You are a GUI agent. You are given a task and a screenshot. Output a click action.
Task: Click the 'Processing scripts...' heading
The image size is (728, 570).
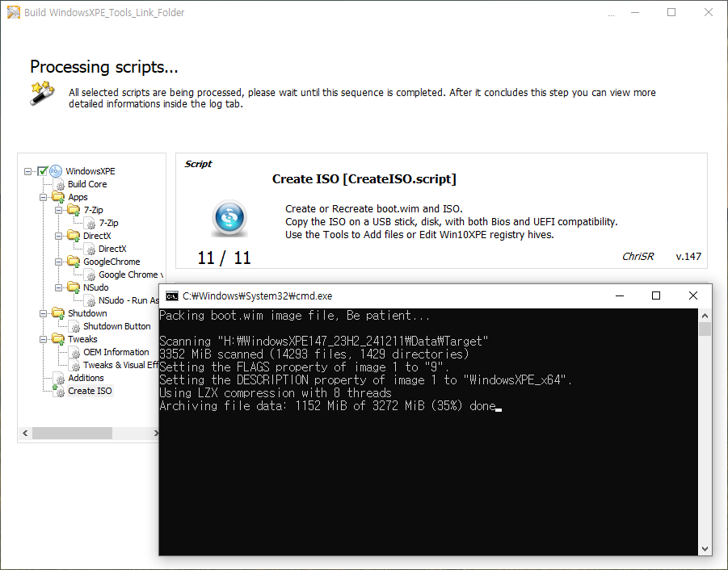tap(104, 67)
